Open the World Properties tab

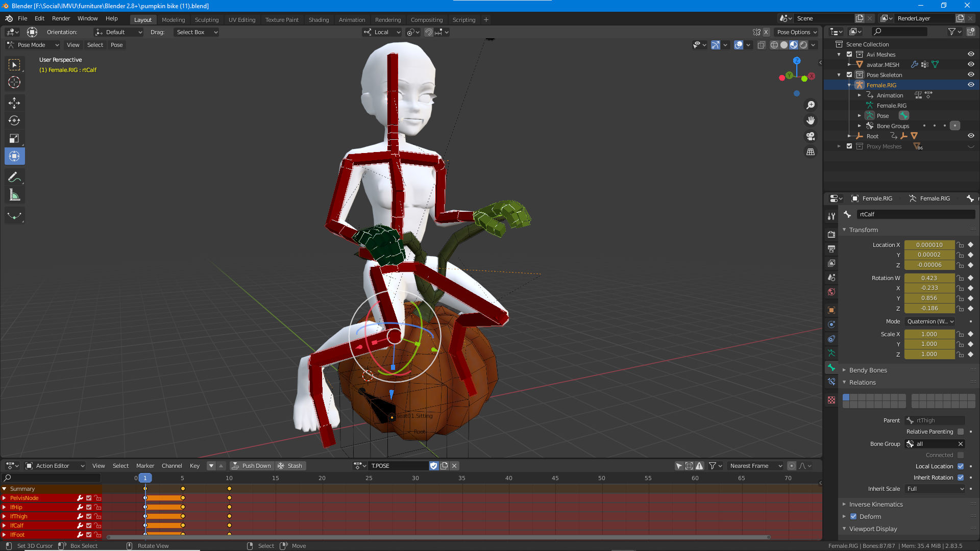(831, 292)
